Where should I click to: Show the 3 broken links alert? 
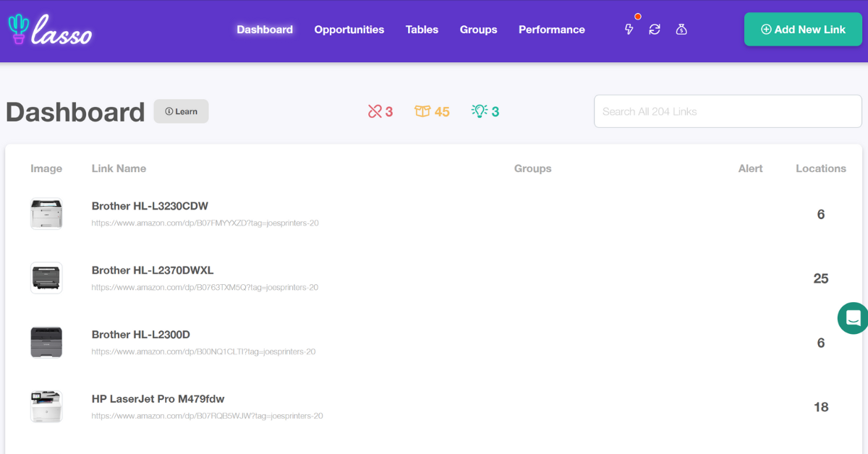point(380,111)
